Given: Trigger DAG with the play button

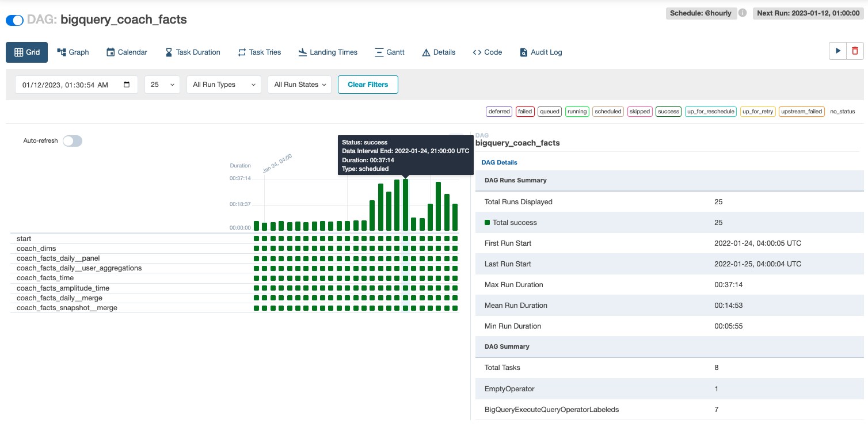Looking at the screenshot, I should click(x=838, y=51).
